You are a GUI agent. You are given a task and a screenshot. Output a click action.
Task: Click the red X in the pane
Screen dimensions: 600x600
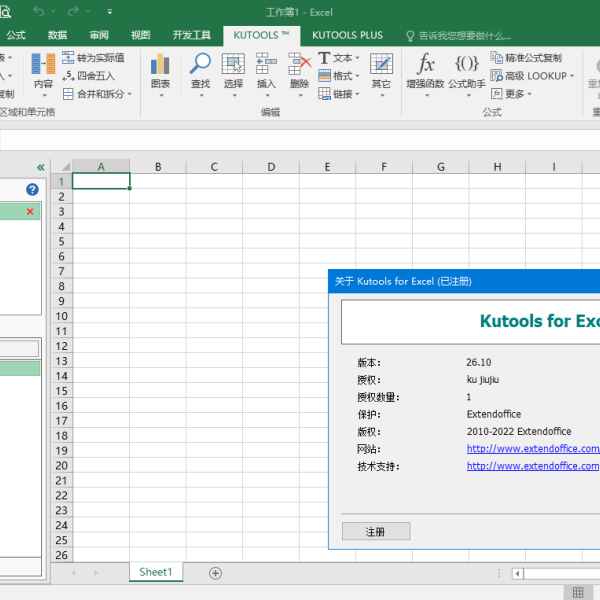coord(30,212)
